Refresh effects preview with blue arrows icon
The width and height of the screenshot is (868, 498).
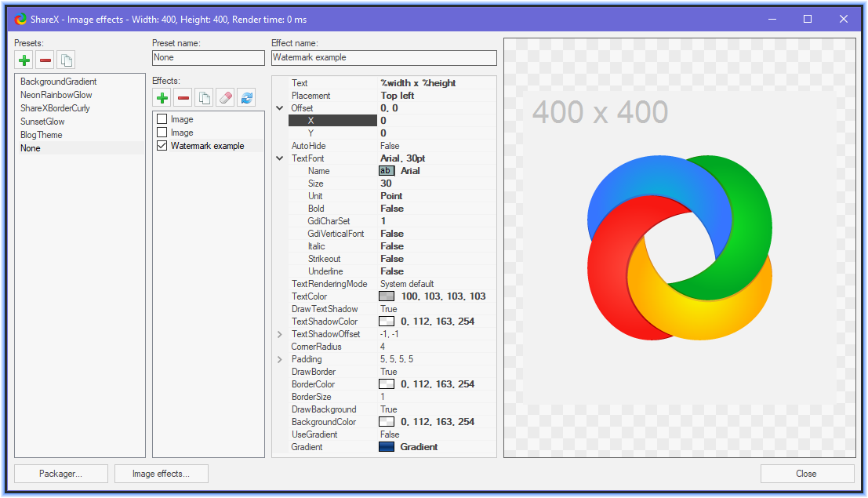(246, 98)
